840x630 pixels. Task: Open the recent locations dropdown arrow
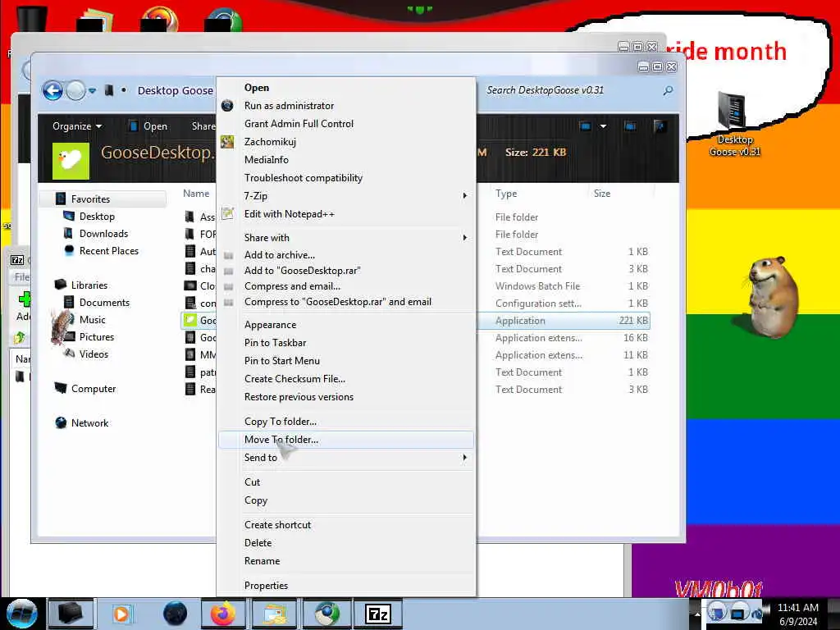[92, 90]
